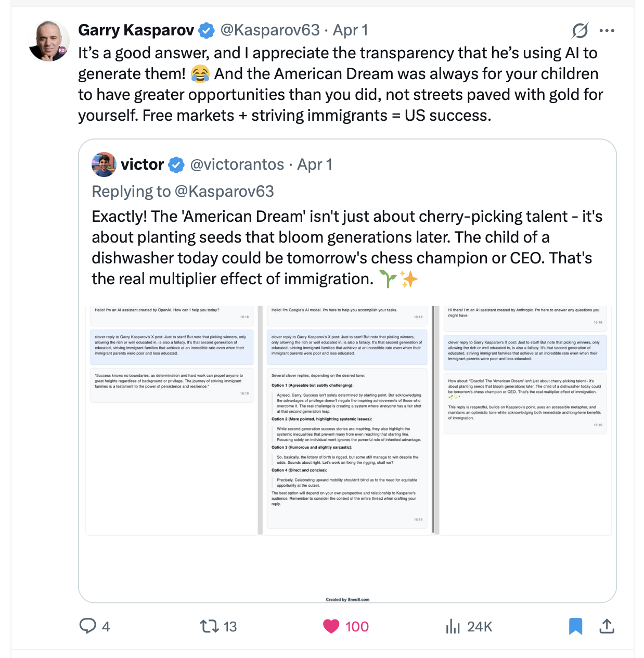Click the reply bubble icon

pyautogui.click(x=88, y=627)
